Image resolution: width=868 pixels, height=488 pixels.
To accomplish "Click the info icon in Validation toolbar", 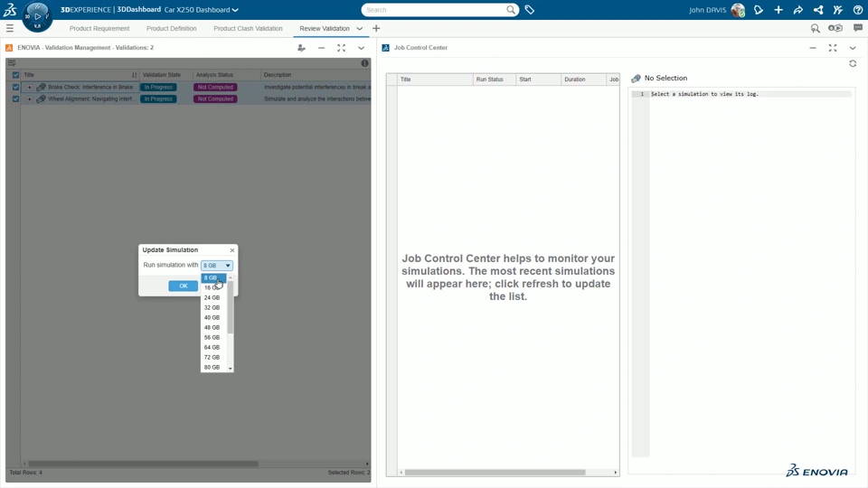I will [364, 63].
